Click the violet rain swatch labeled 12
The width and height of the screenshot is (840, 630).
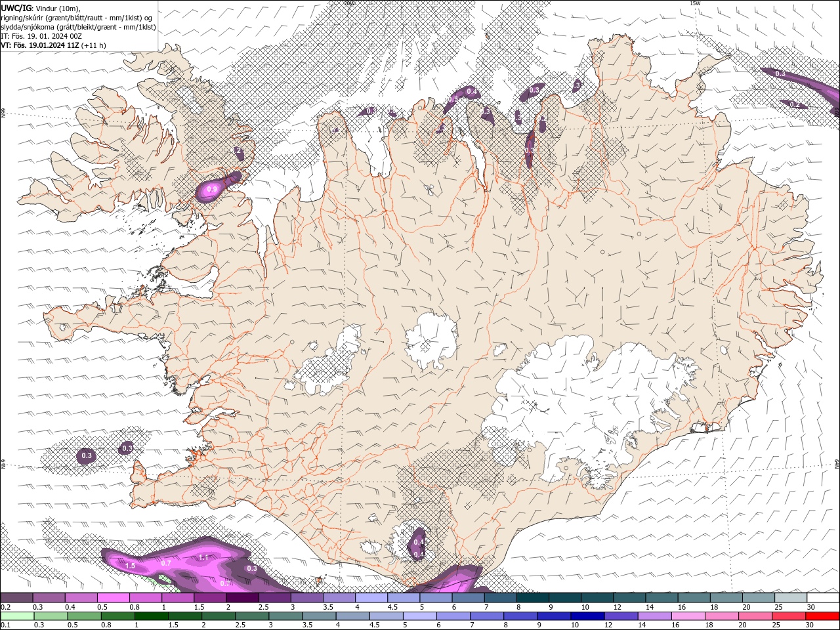pos(620,616)
